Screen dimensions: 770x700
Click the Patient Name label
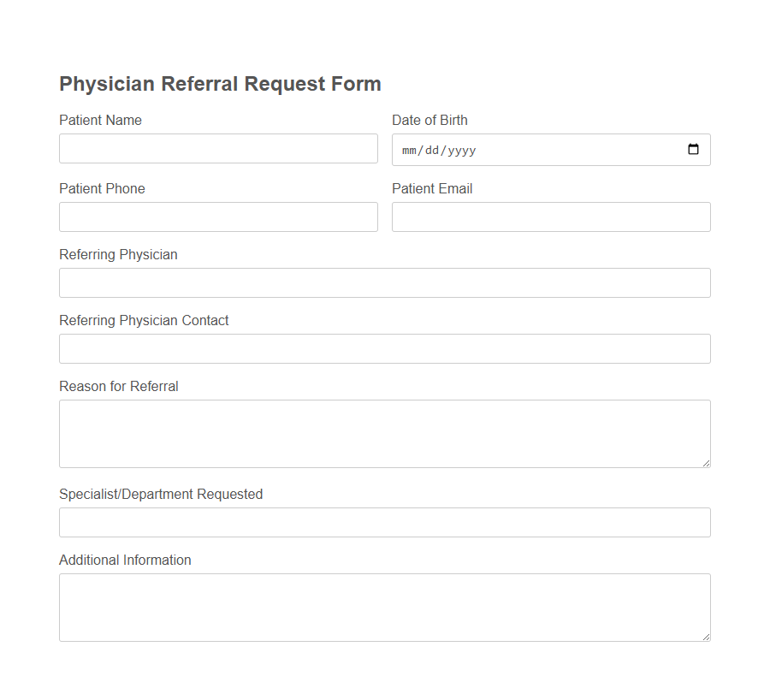point(100,120)
